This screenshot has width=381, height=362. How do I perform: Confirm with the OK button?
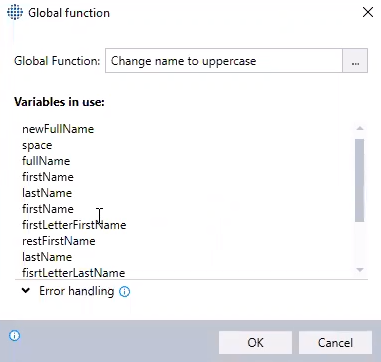[x=255, y=342]
